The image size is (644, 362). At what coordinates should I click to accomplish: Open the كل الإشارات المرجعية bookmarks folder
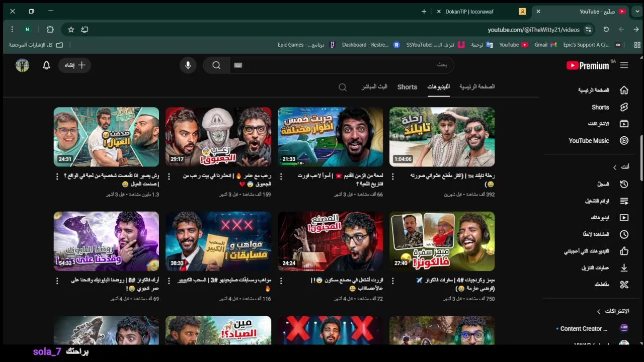(36, 45)
